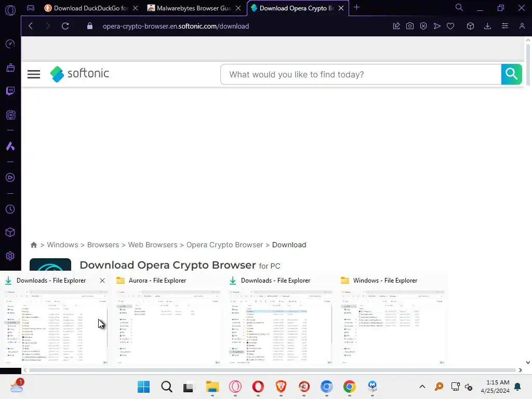Screen dimensions: 532x399
Task: Open Task View on the taskbar
Action: (x=189, y=387)
